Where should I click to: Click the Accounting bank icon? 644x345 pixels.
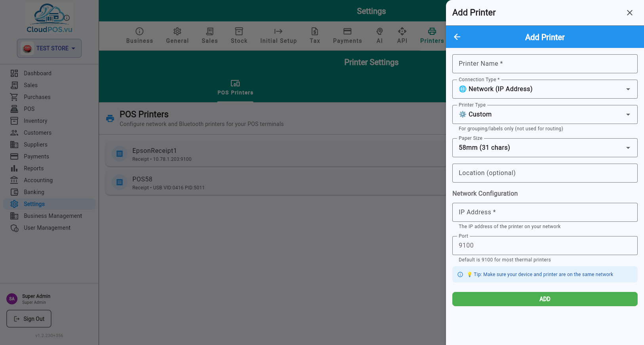[14, 180]
